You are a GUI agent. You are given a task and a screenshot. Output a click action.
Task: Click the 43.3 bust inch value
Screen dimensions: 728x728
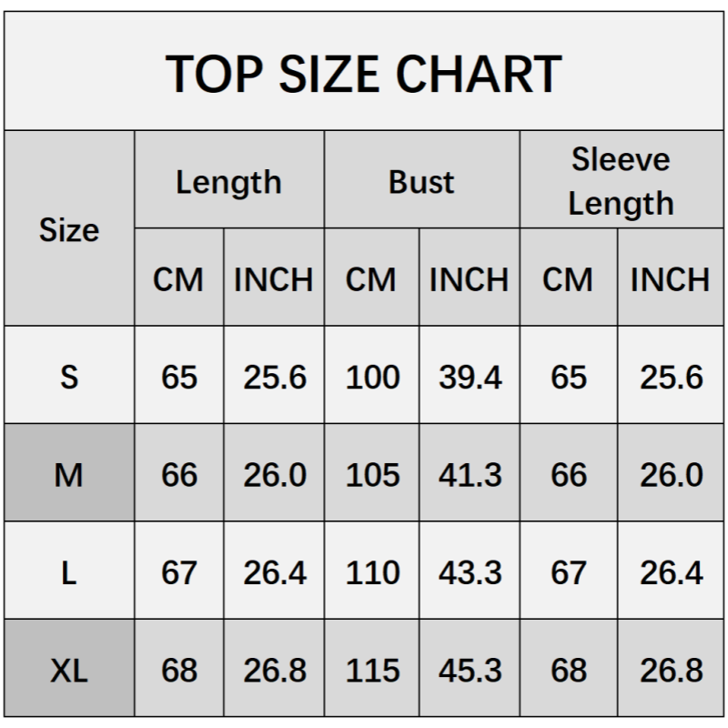click(x=470, y=572)
